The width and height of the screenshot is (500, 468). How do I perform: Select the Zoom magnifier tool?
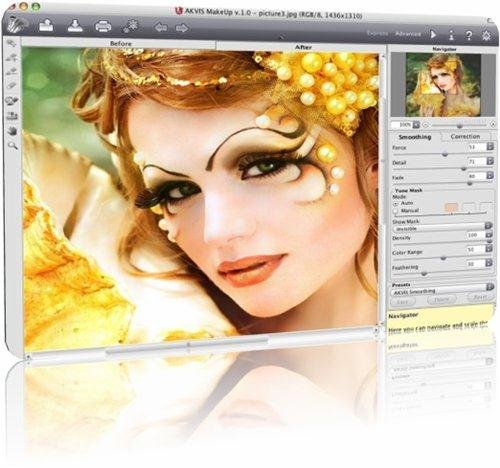click(x=13, y=146)
